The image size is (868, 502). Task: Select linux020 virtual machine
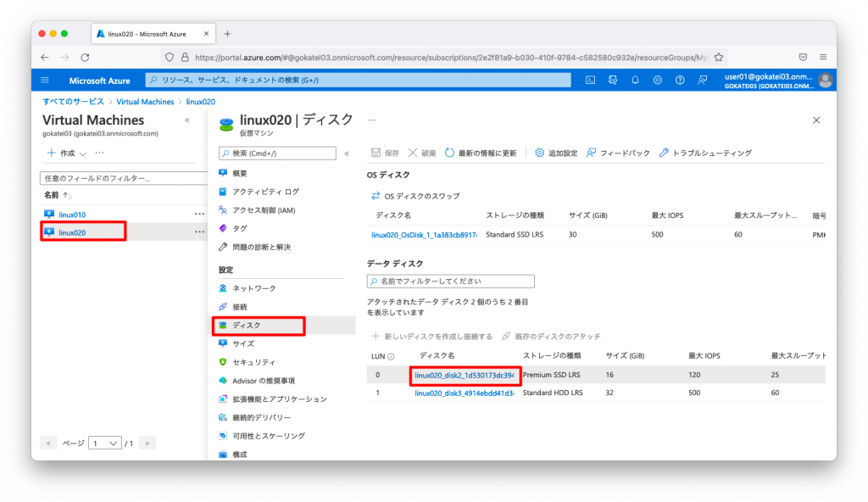72,232
